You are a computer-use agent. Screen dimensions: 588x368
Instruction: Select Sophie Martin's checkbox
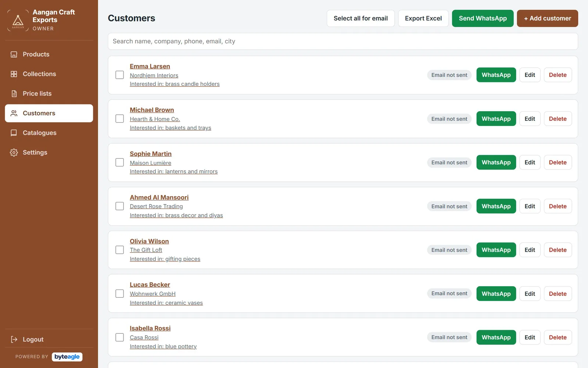coord(119,162)
